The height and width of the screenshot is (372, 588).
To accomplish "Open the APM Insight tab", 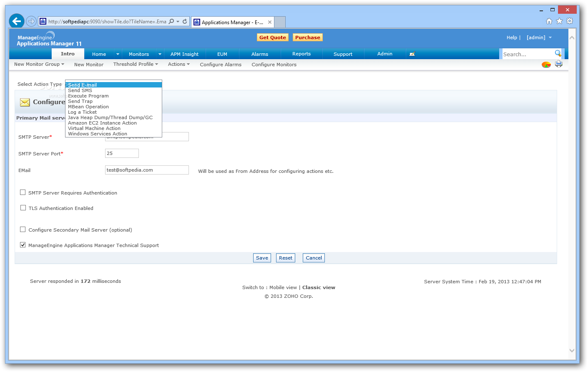I will tap(184, 54).
